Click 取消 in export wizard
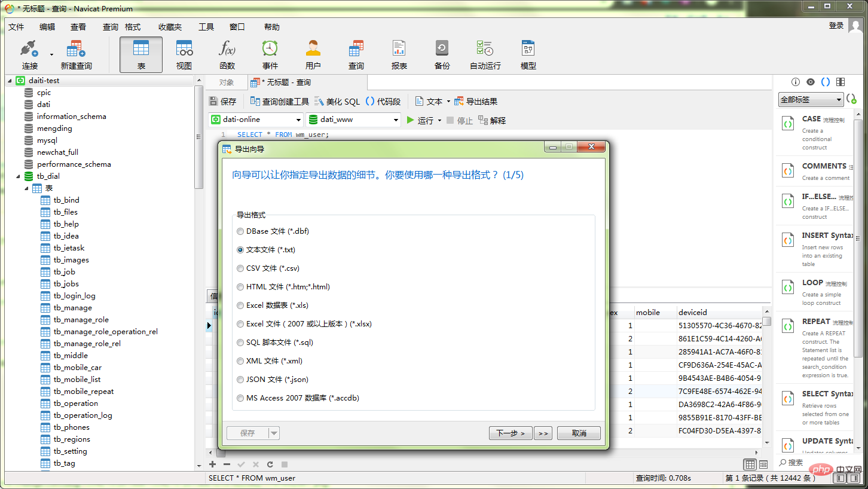The image size is (868, 489). point(579,433)
